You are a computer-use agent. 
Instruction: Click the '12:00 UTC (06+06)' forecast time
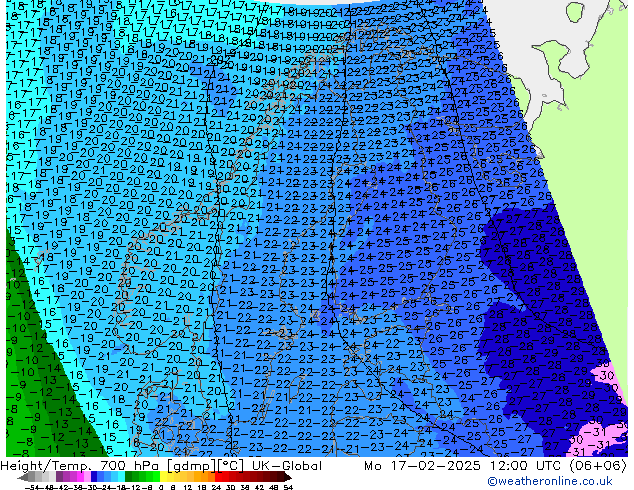click(558, 466)
